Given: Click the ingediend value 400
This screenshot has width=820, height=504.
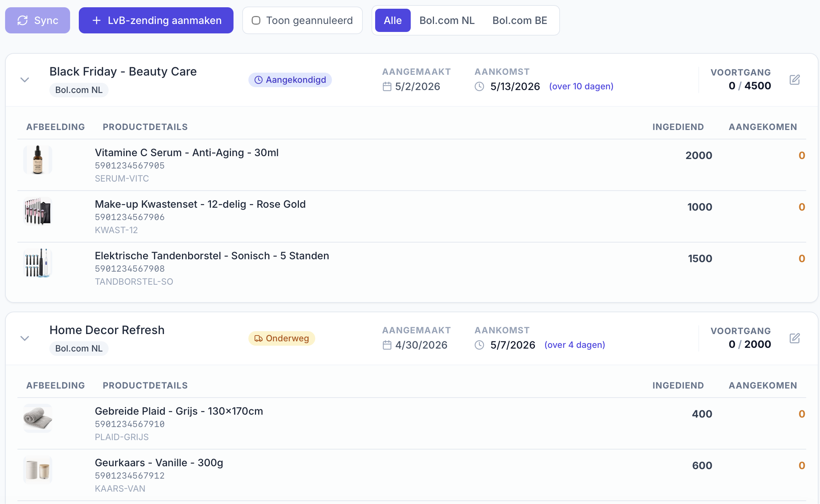Looking at the screenshot, I should [702, 414].
